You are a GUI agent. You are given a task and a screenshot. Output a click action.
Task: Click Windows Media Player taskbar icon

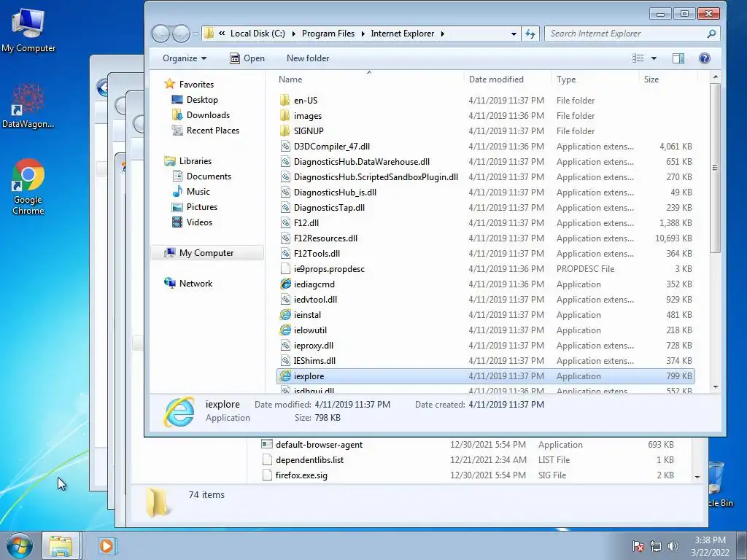click(107, 545)
